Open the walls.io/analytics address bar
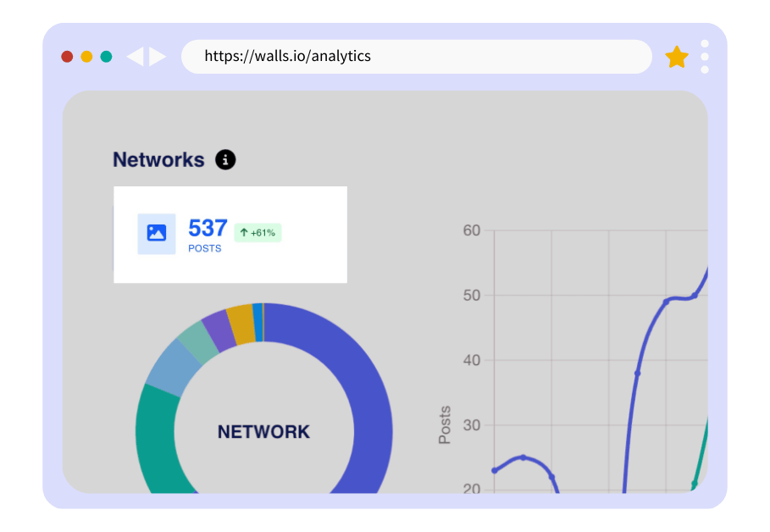 click(x=417, y=56)
